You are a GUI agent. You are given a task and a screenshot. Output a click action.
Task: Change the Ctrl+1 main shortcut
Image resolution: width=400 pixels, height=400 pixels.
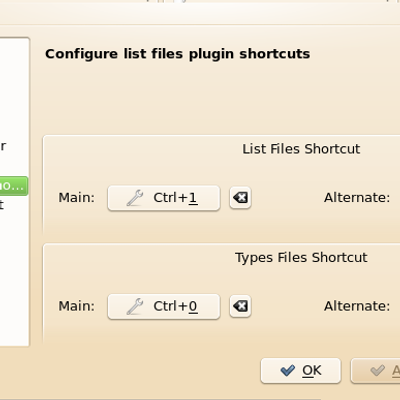pyautogui.click(x=164, y=198)
